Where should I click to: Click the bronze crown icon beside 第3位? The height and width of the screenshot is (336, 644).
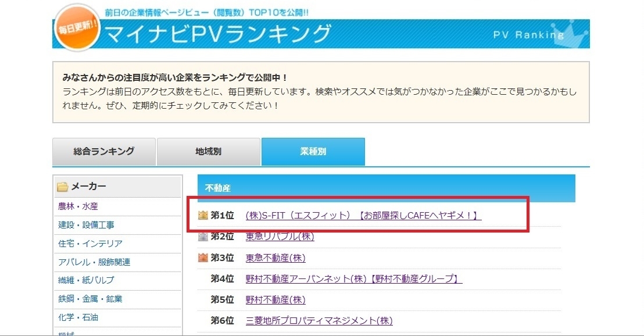pyautogui.click(x=203, y=258)
